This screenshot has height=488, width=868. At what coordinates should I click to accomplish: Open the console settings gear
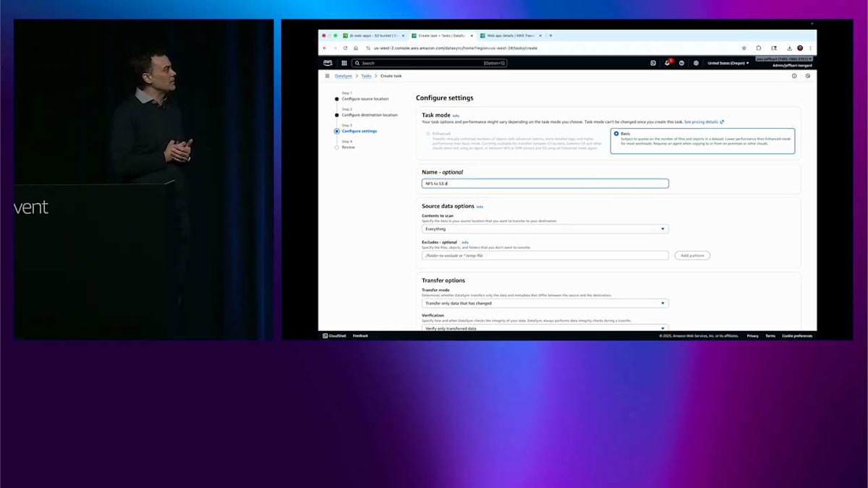click(696, 63)
